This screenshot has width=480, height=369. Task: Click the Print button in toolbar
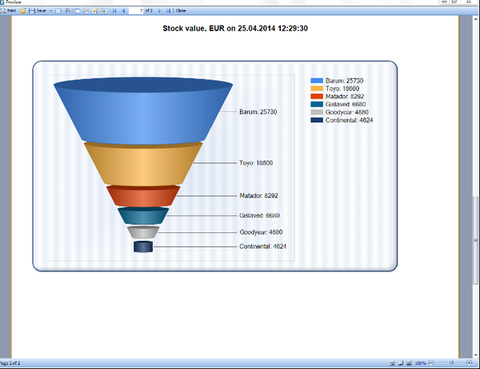pos(8,11)
